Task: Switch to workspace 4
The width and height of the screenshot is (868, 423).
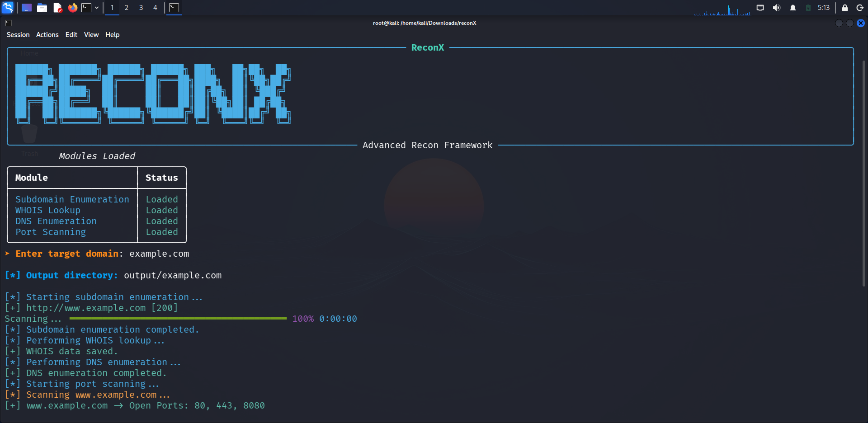Action: click(155, 8)
